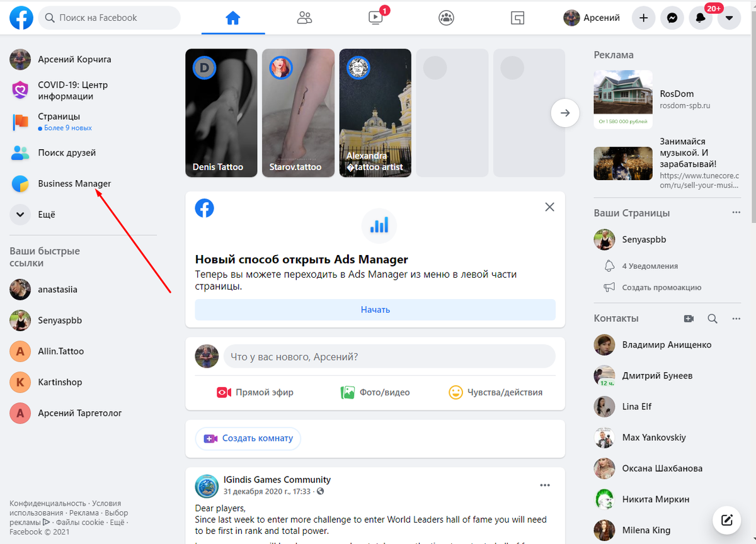The height and width of the screenshot is (544, 756).
Task: Close the Ads Manager notice
Action: pos(549,207)
